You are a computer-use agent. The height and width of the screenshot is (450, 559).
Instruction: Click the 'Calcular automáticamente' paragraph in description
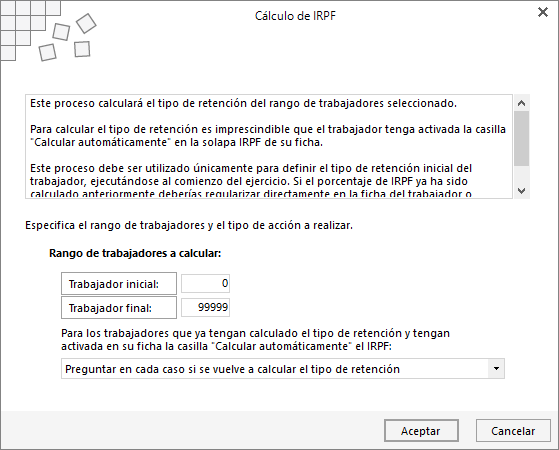coord(268,135)
